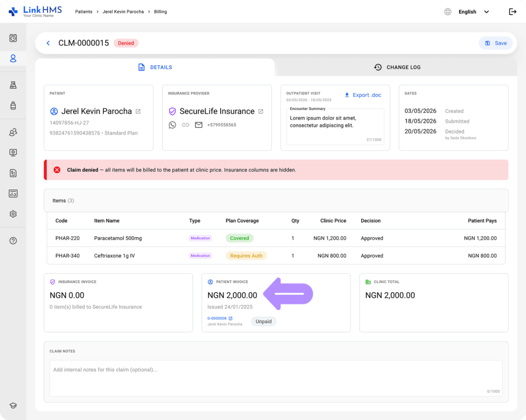Open the settings gear sidebar icon

point(13,214)
